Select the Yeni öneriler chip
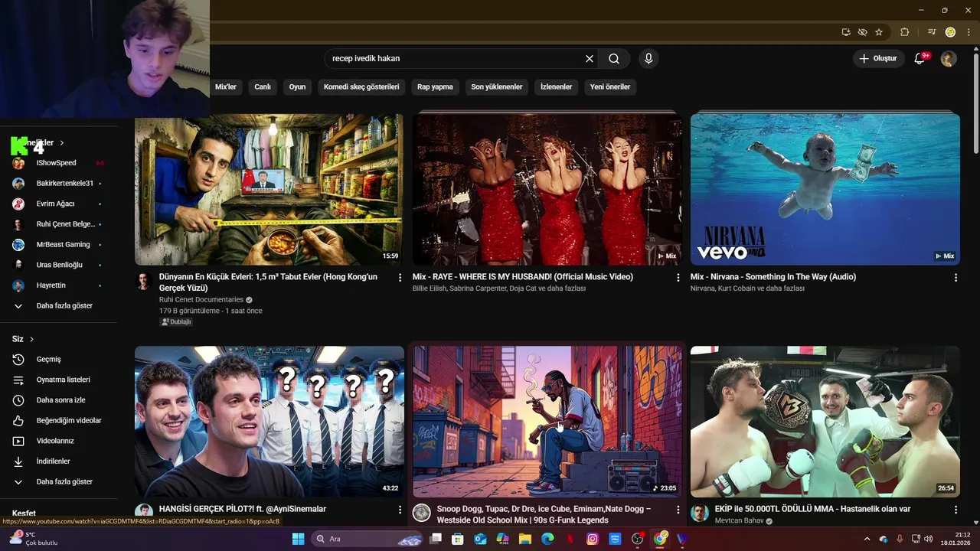The width and height of the screenshot is (980, 551). [x=610, y=87]
